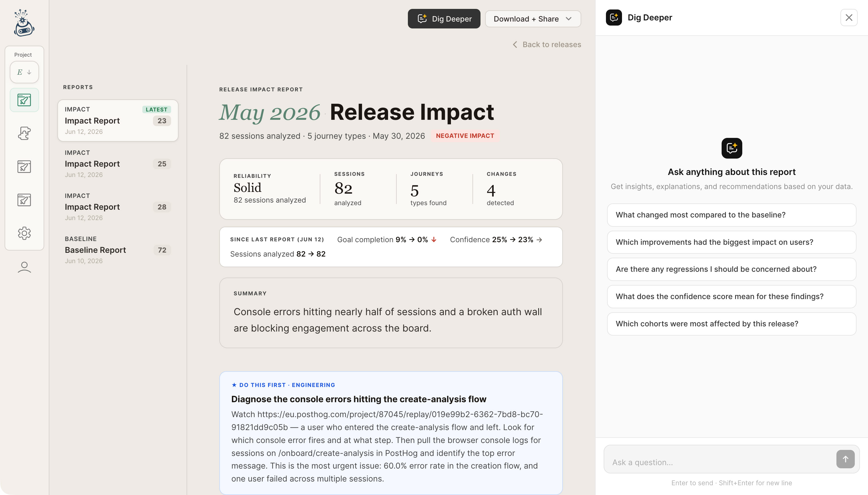Click the red down arrow by Goal completion
Image resolution: width=868 pixels, height=495 pixels.
(x=434, y=240)
